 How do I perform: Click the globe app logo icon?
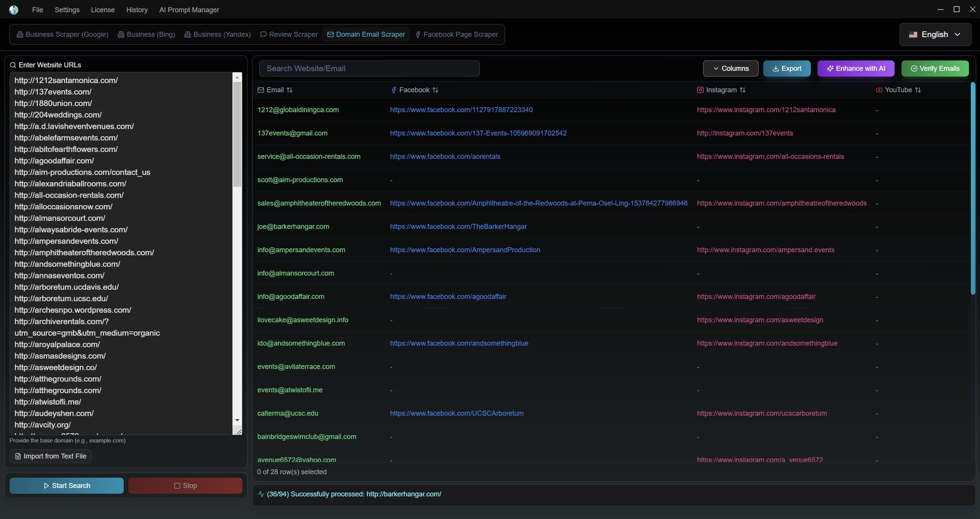pos(14,10)
